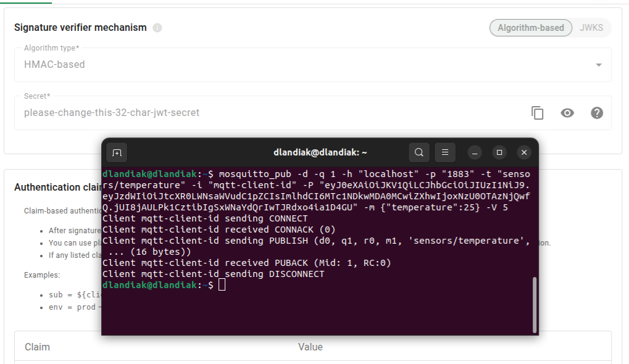Viewport: 629px width, 364px height.
Task: Select the Algorithm-based verifier option
Action: coord(530,28)
